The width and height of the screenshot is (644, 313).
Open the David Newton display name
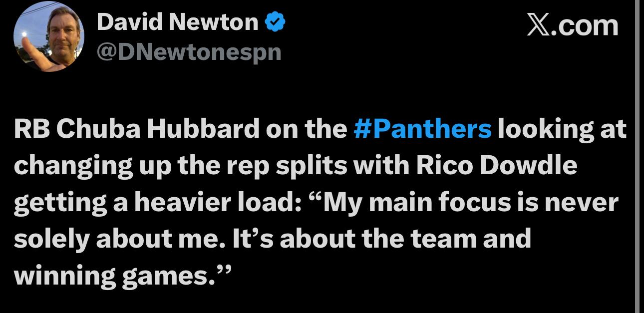click(178, 22)
